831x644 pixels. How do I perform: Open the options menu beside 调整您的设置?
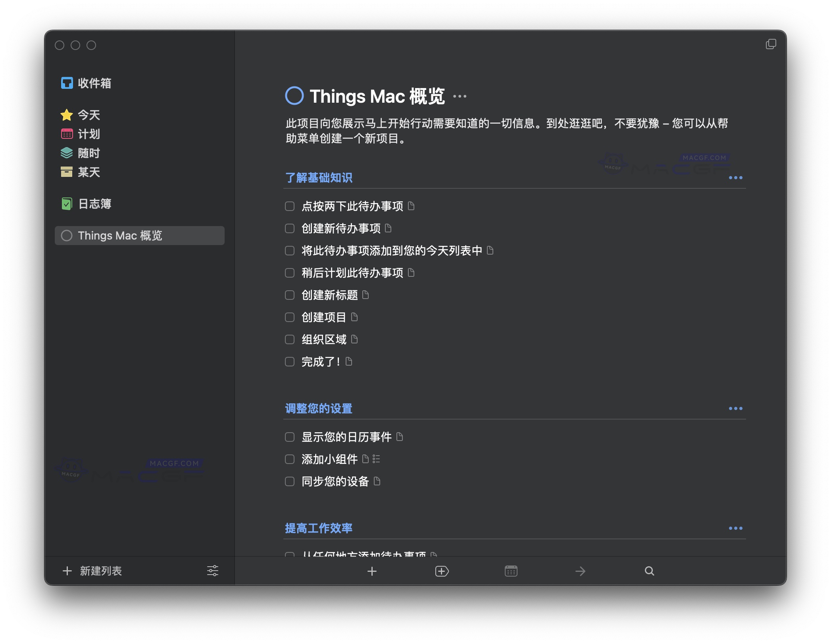(x=736, y=408)
